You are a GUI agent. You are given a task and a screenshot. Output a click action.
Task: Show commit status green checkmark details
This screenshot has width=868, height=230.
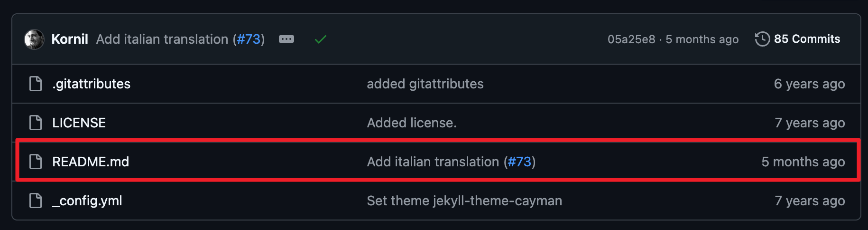tap(321, 39)
